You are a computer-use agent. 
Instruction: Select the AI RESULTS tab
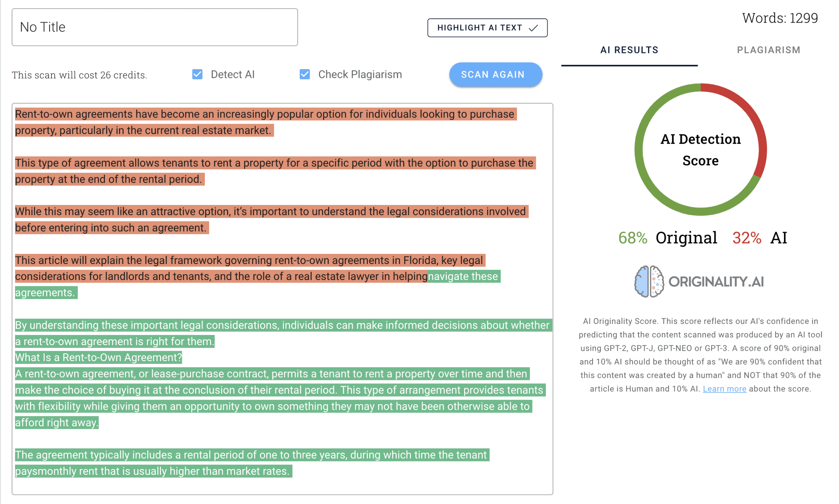(629, 50)
